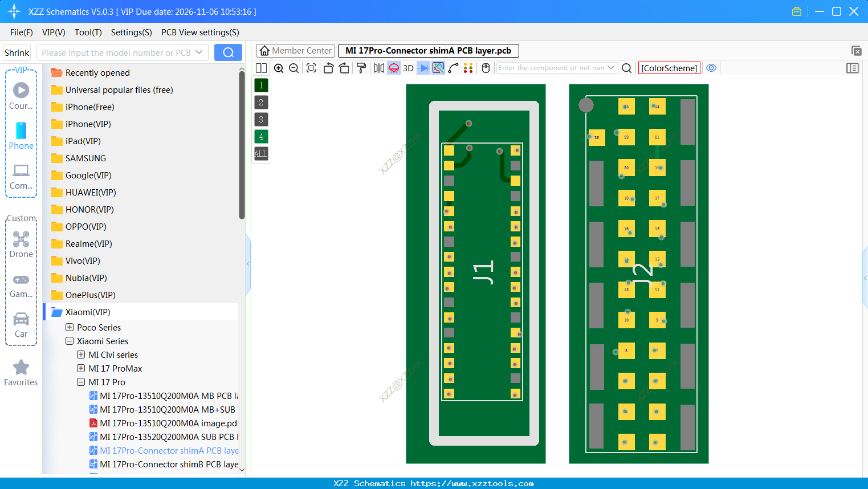Open the gift box icon in title bar
Screen dimensions: 868x489
pyautogui.click(x=797, y=11)
